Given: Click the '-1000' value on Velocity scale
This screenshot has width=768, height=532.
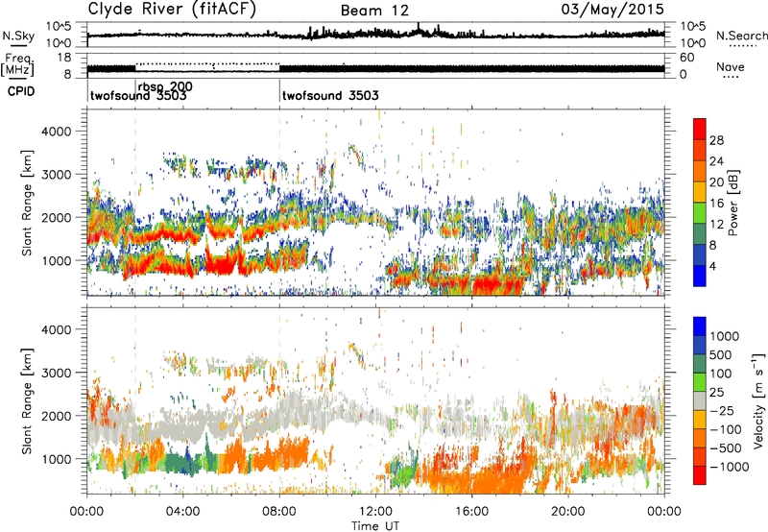Looking at the screenshot, I should point(730,467).
